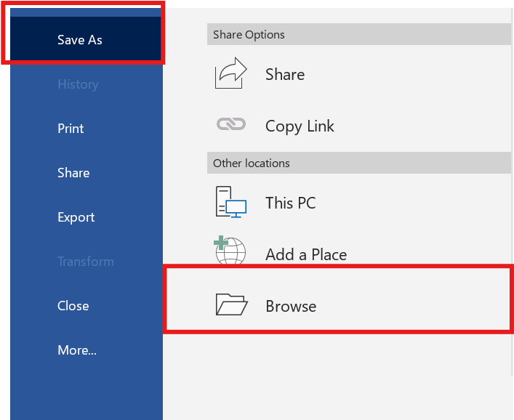Open History in the left sidebar

point(78,84)
